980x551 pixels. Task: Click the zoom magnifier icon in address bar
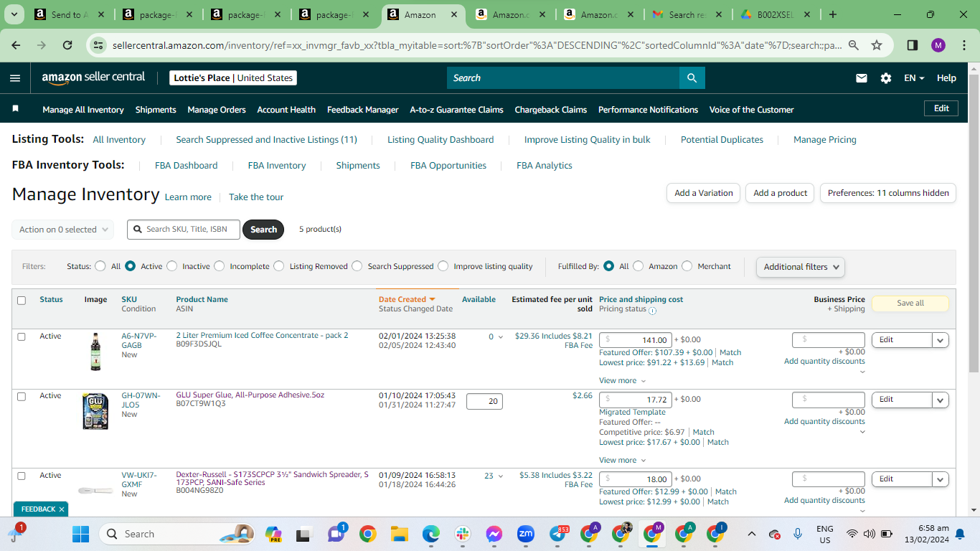tap(854, 45)
